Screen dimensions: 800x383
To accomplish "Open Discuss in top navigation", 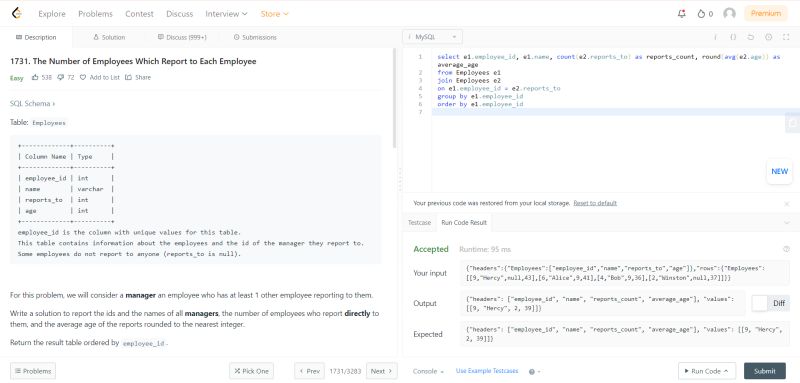I will click(x=180, y=14).
